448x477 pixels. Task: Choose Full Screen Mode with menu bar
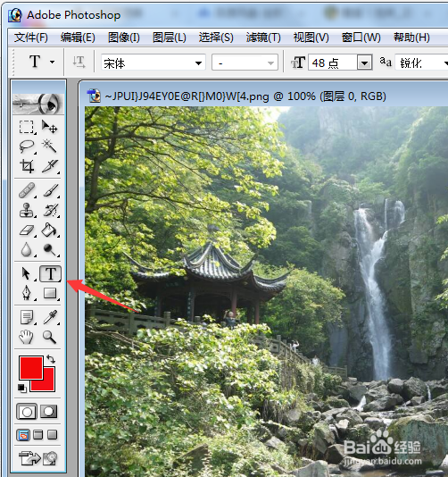(x=38, y=435)
